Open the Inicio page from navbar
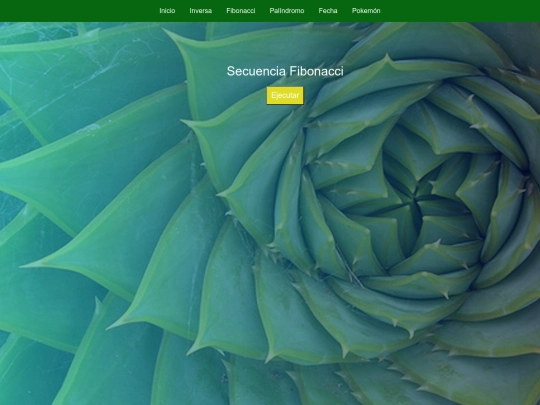Image resolution: width=540 pixels, height=405 pixels. point(167,11)
